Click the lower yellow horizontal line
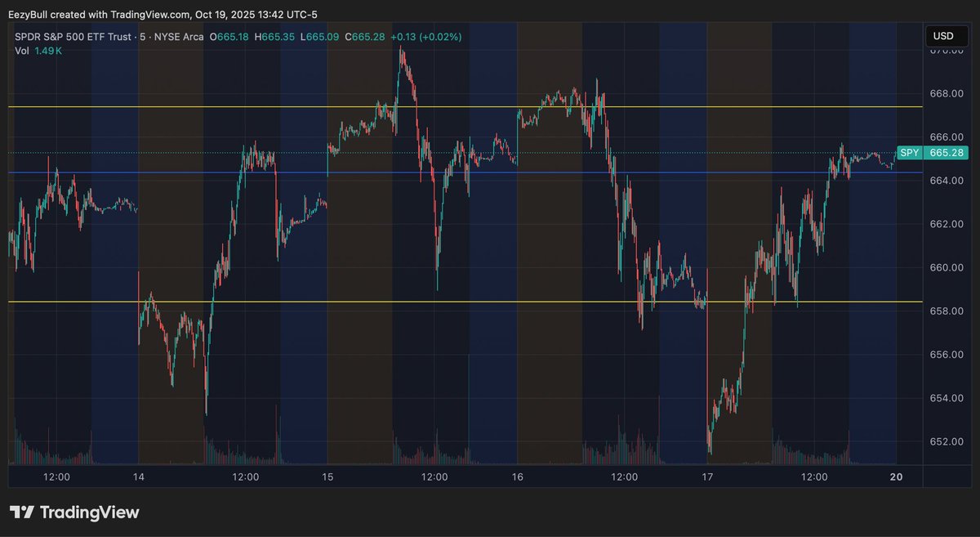 465,302
